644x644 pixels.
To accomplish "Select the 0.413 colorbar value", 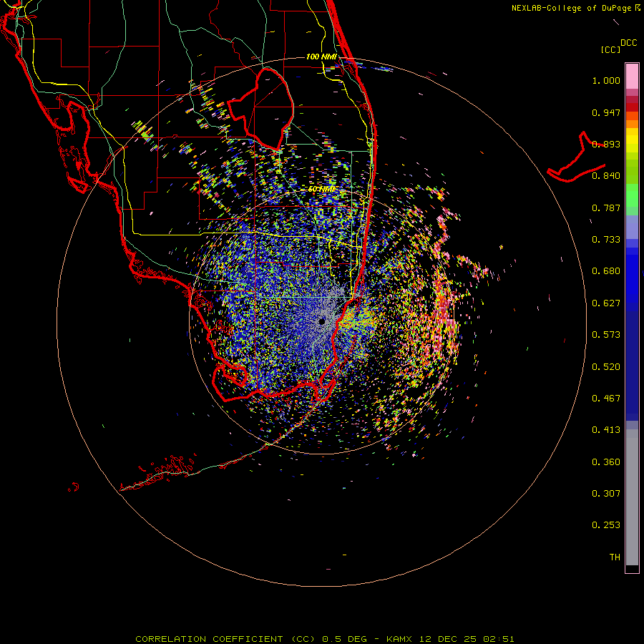I will click(x=606, y=430).
